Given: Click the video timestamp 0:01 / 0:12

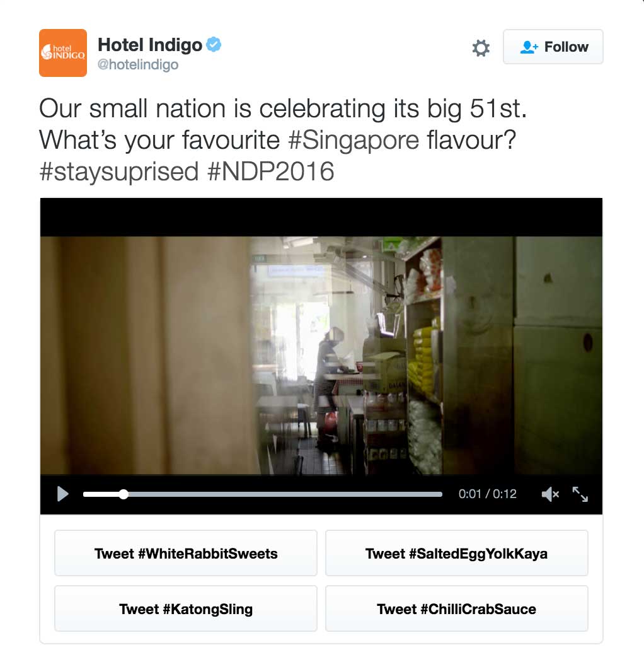Looking at the screenshot, I should [488, 494].
